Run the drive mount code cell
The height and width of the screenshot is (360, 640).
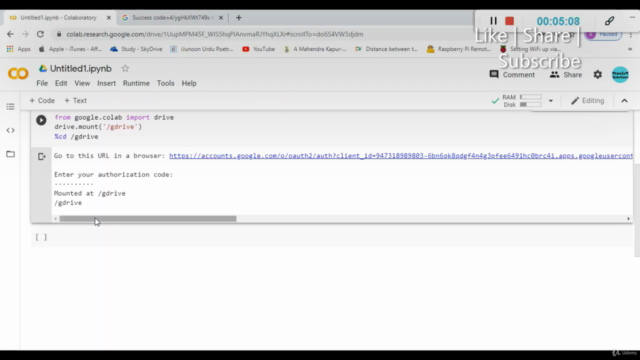point(41,120)
